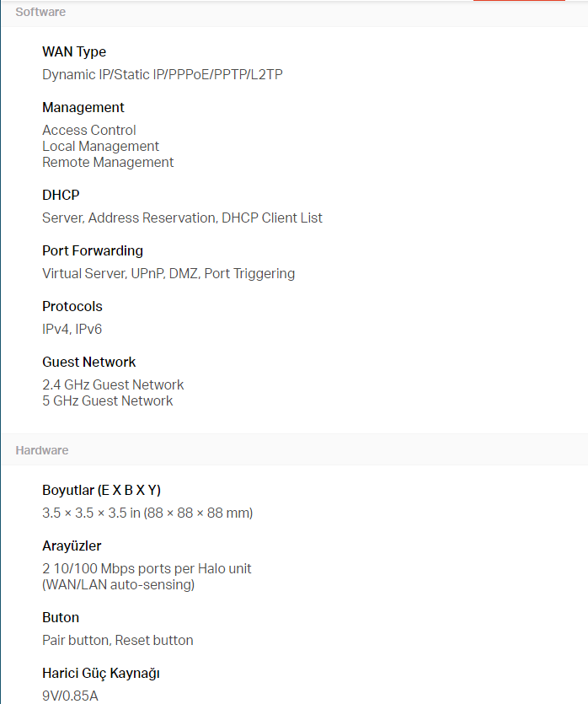Click the 5 GHz Guest Network line
The width and height of the screenshot is (588, 704).
click(x=107, y=401)
